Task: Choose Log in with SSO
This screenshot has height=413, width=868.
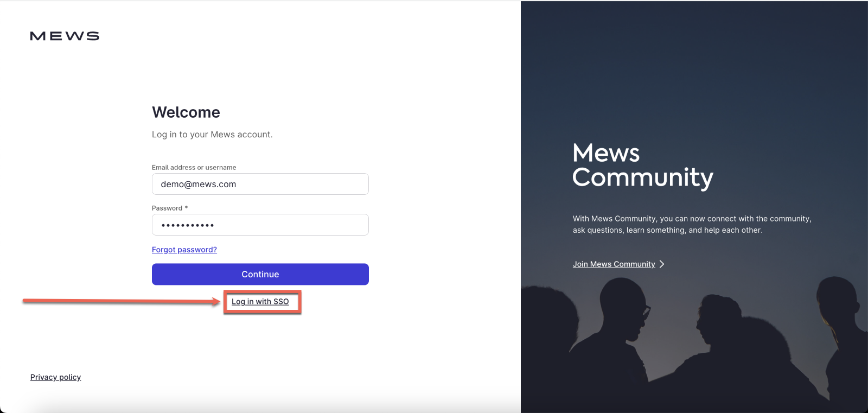Action: pyautogui.click(x=260, y=302)
